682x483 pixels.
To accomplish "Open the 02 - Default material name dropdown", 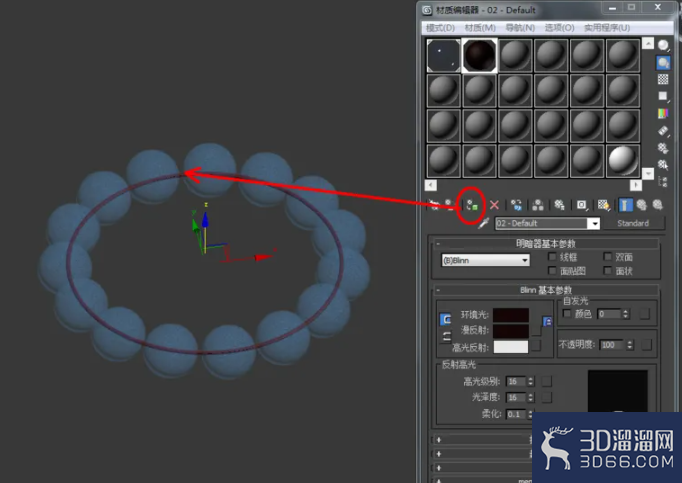I will (x=593, y=224).
